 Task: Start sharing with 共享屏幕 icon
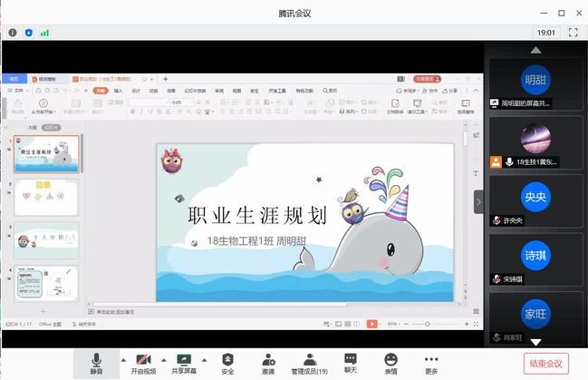coord(185,360)
